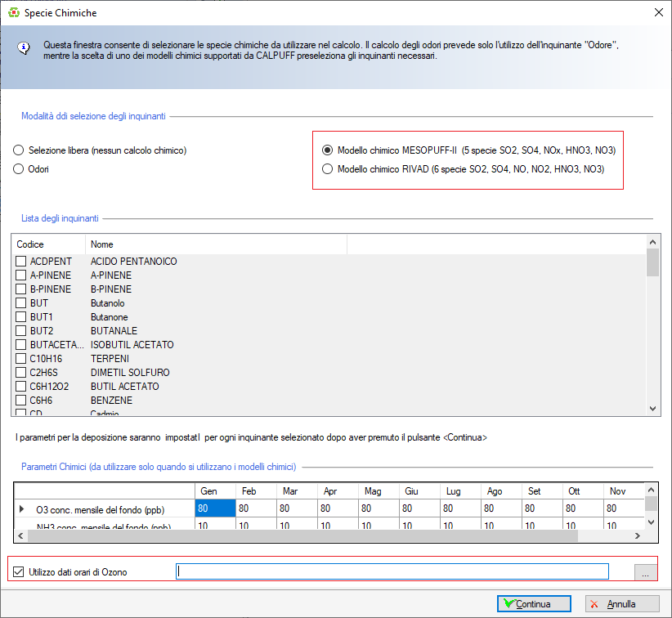
Task: Enable the C6H6 Benzene checkbox
Action: pos(20,401)
